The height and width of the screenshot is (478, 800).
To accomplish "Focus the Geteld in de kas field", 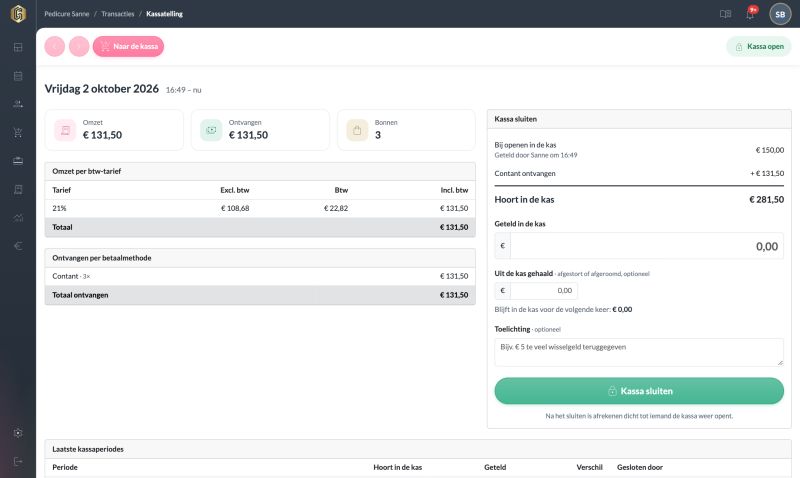I will 646,246.
